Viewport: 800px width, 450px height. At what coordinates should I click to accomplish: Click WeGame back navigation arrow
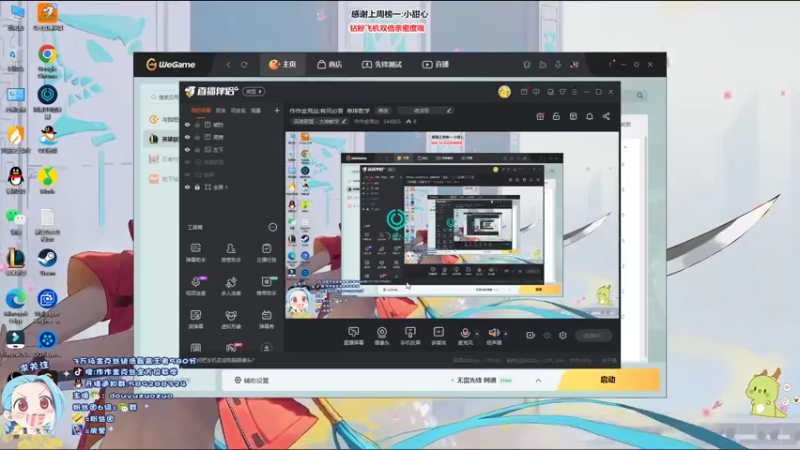(228, 65)
